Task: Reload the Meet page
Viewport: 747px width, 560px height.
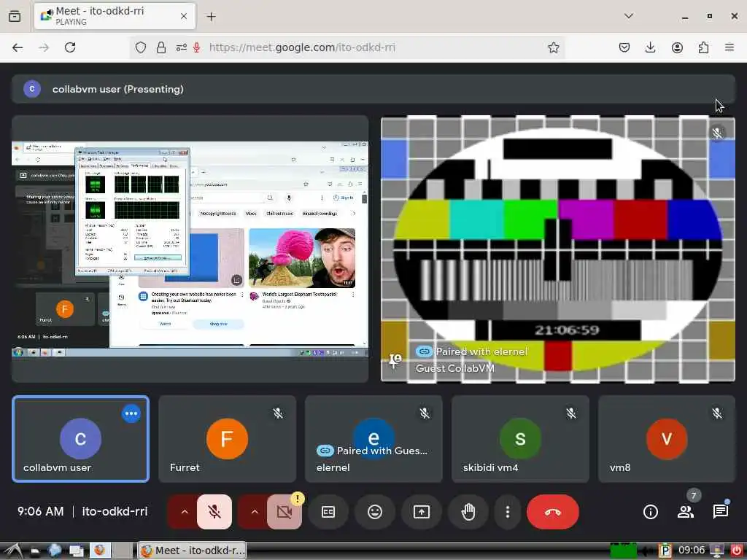Action: (x=70, y=47)
